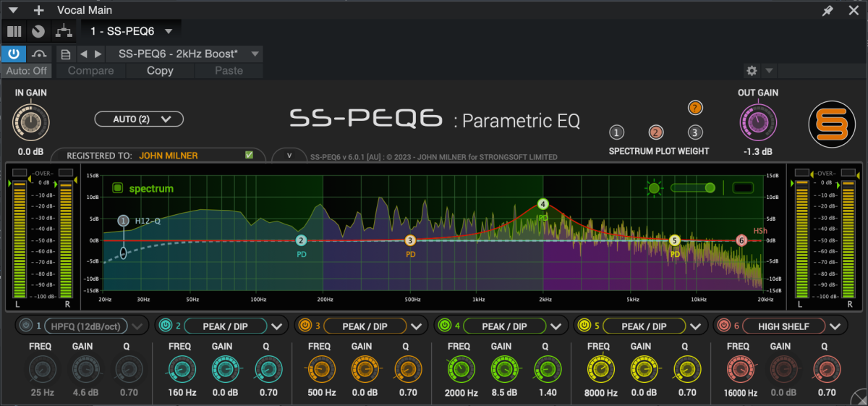Open the AUTO (2) dropdown

click(x=139, y=119)
